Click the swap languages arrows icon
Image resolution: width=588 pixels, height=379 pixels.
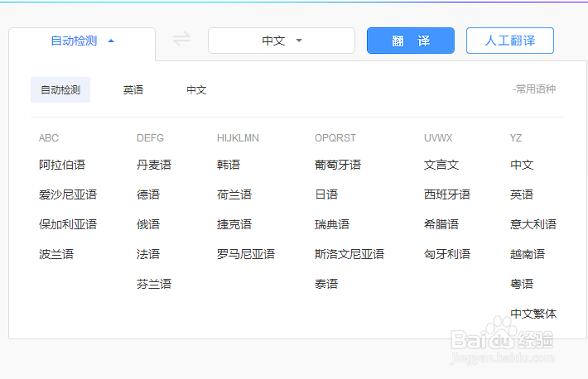click(x=182, y=39)
